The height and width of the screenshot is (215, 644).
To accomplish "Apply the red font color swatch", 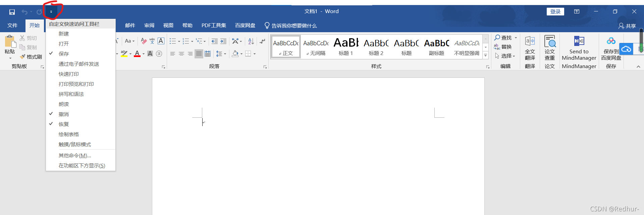I will point(137,54).
